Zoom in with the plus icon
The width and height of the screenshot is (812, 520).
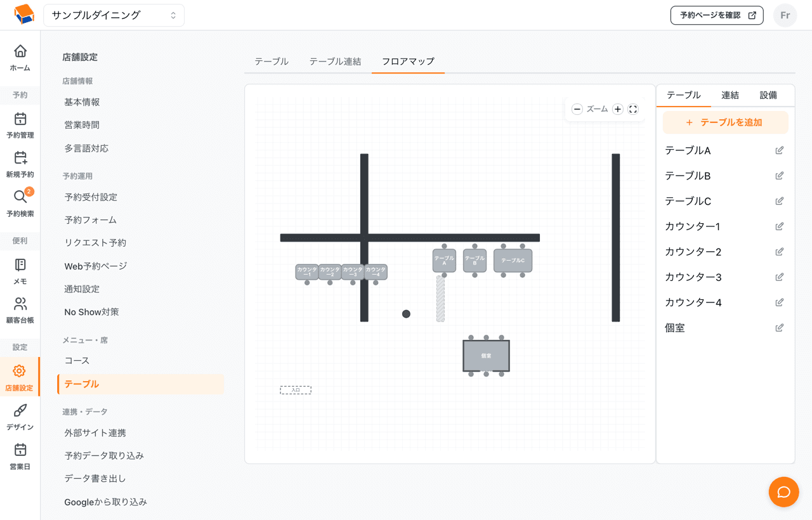[x=618, y=109]
